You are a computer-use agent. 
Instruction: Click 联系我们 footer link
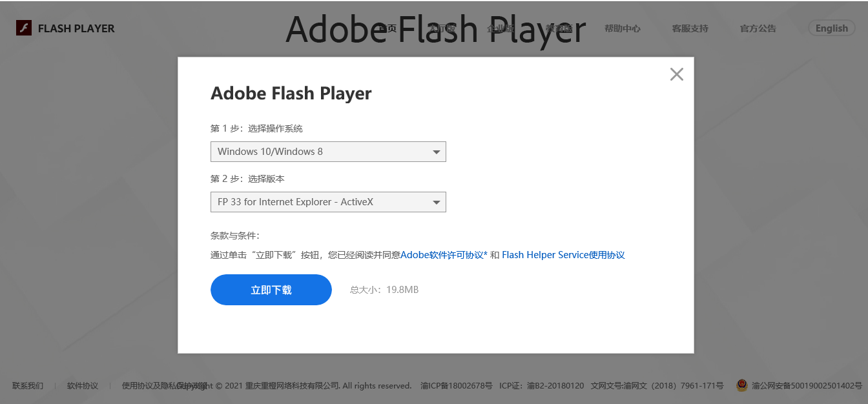[x=28, y=386]
